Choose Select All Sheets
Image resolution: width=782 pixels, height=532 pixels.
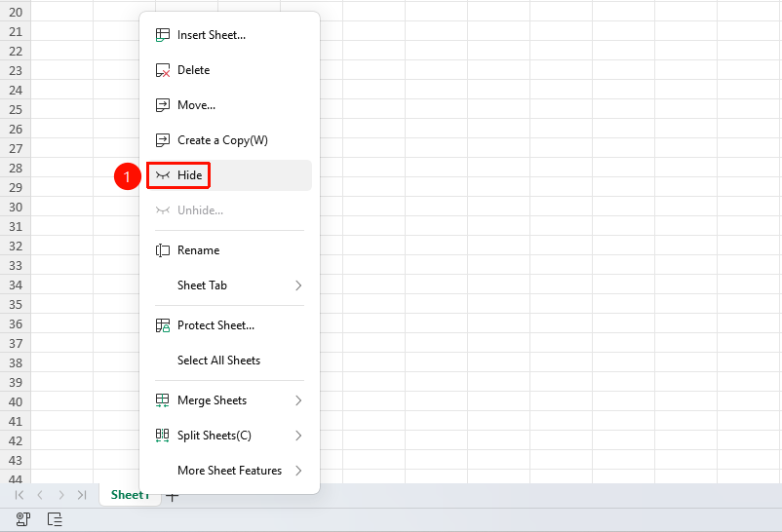click(229, 360)
